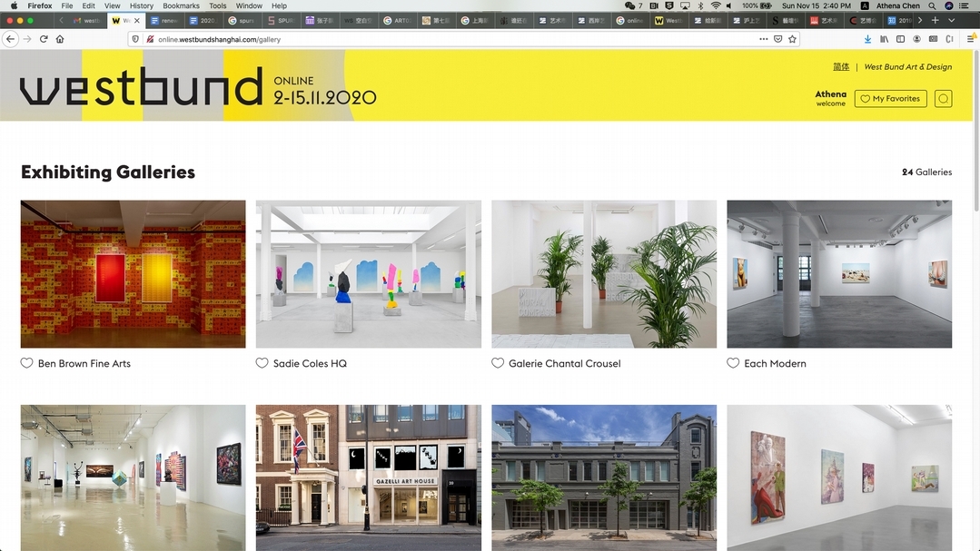The image size is (980, 551).
Task: Save page to Pocket
Action: [778, 39]
